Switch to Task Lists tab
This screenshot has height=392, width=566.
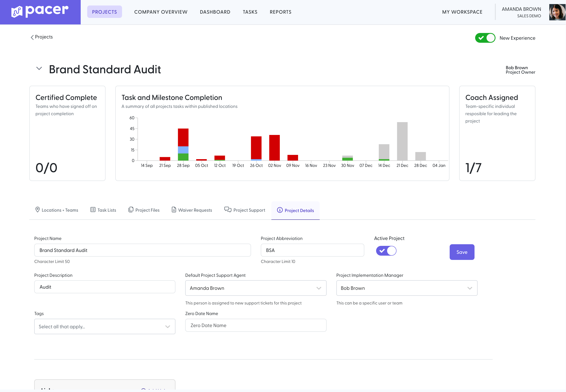coord(103,210)
